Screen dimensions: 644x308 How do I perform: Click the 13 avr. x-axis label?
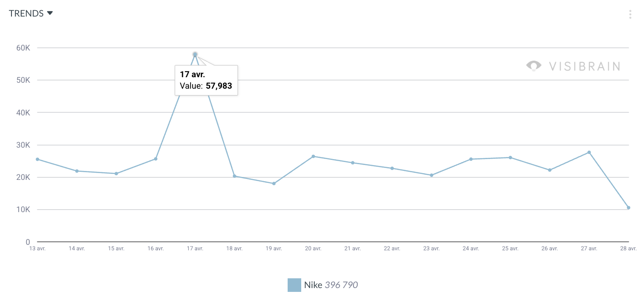coord(38,248)
